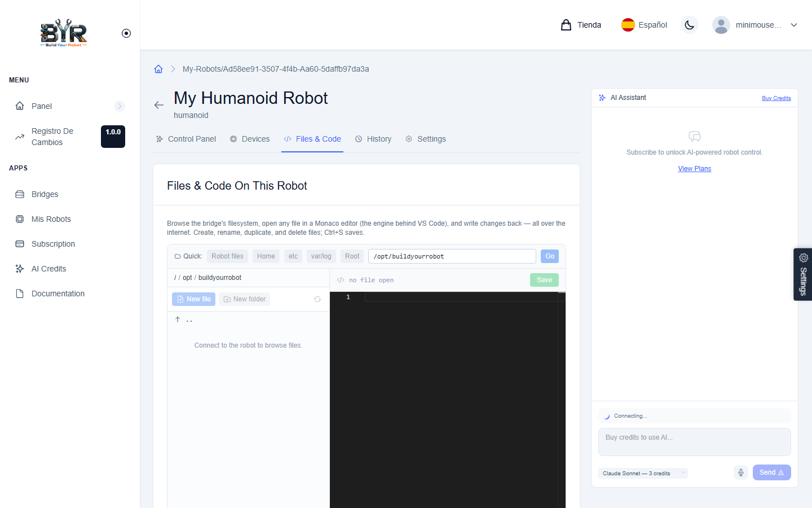The height and width of the screenshot is (508, 812).
Task: Click the My-Robots breadcrumb path
Action: (x=276, y=69)
